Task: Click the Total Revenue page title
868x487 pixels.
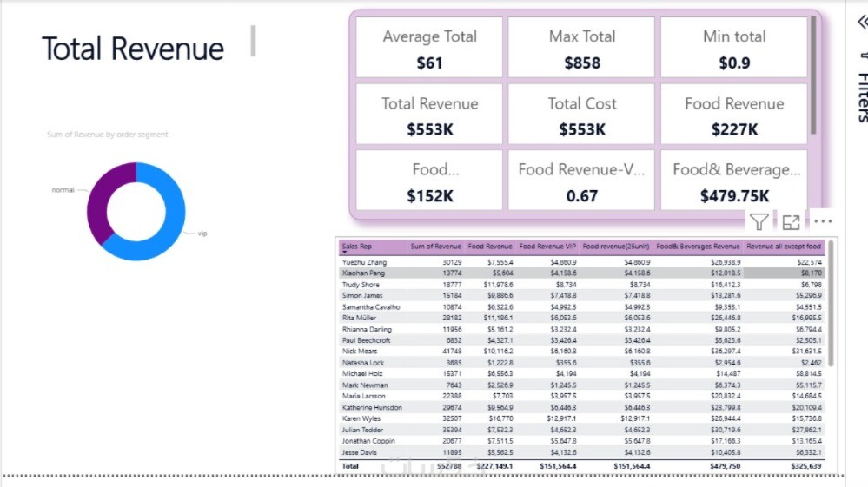Action: 133,49
